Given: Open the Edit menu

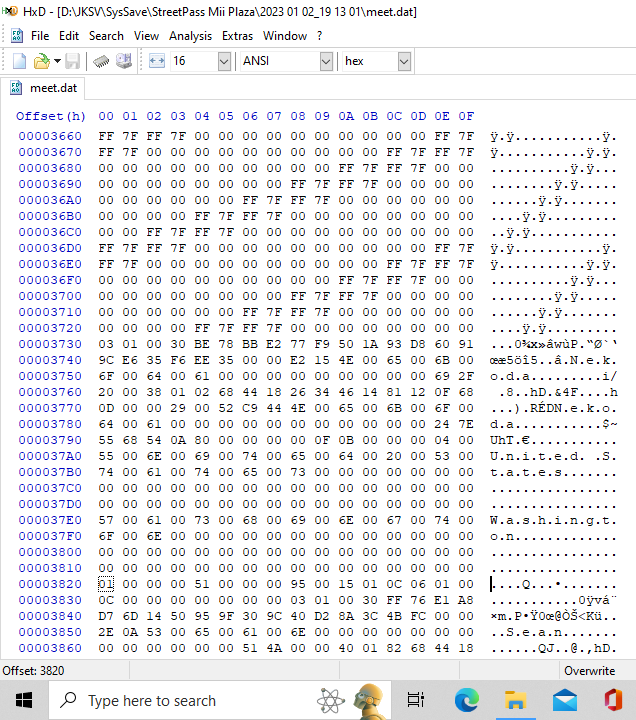Looking at the screenshot, I should (69, 36).
